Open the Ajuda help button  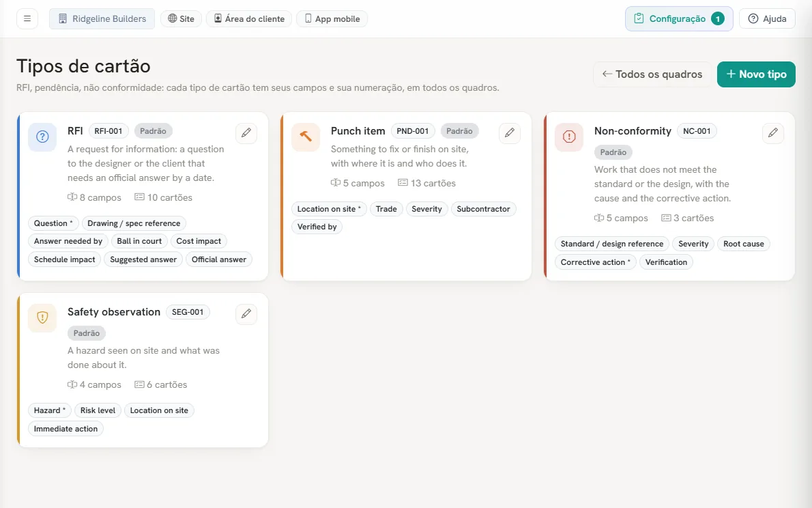[x=768, y=18]
